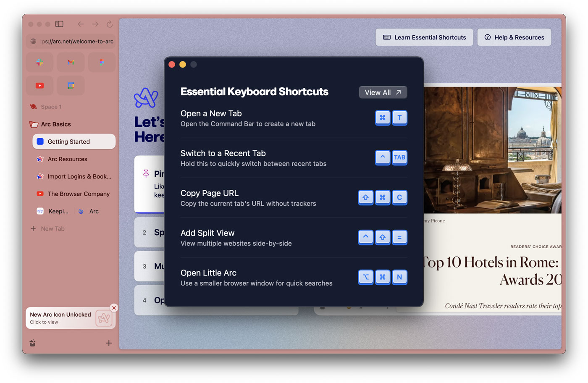Click the Open a New Tab shortcut title
Screen dimensions: 588x383
click(211, 113)
